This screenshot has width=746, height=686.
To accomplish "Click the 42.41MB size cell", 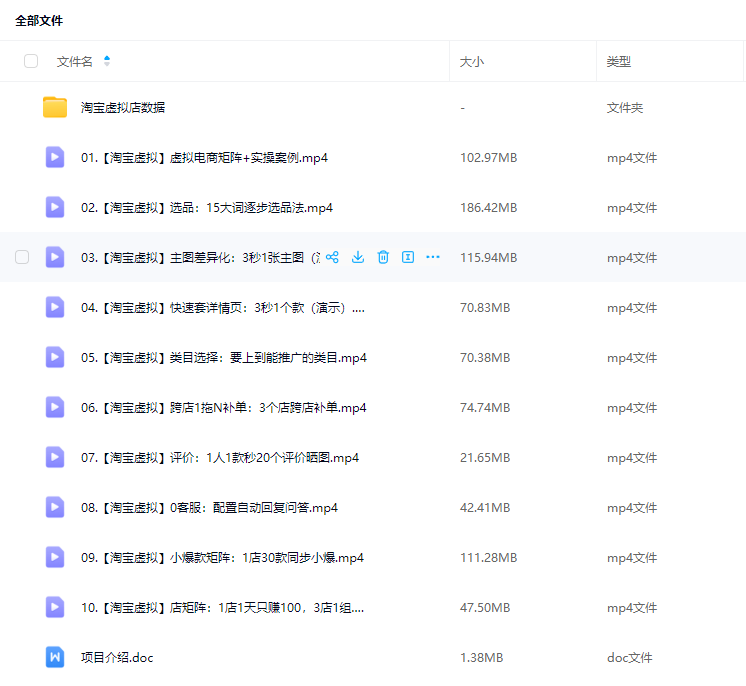I will tap(485, 507).
